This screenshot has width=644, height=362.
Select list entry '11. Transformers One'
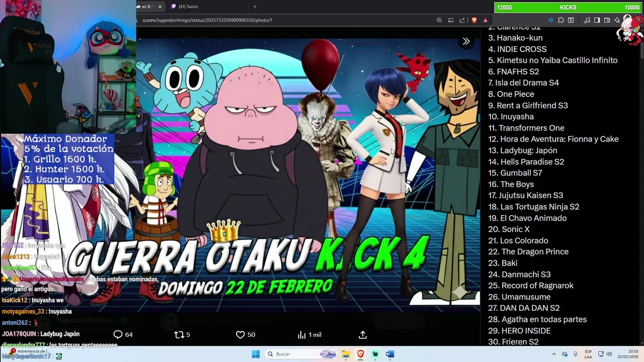(x=526, y=128)
